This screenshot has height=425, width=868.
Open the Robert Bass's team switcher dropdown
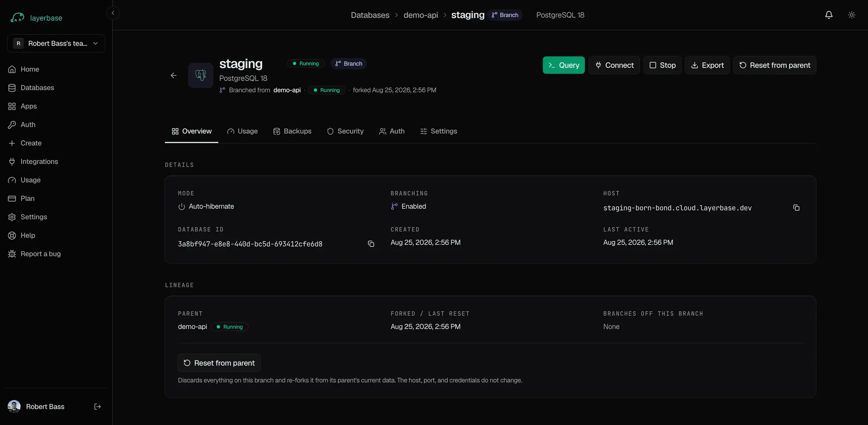pyautogui.click(x=56, y=43)
